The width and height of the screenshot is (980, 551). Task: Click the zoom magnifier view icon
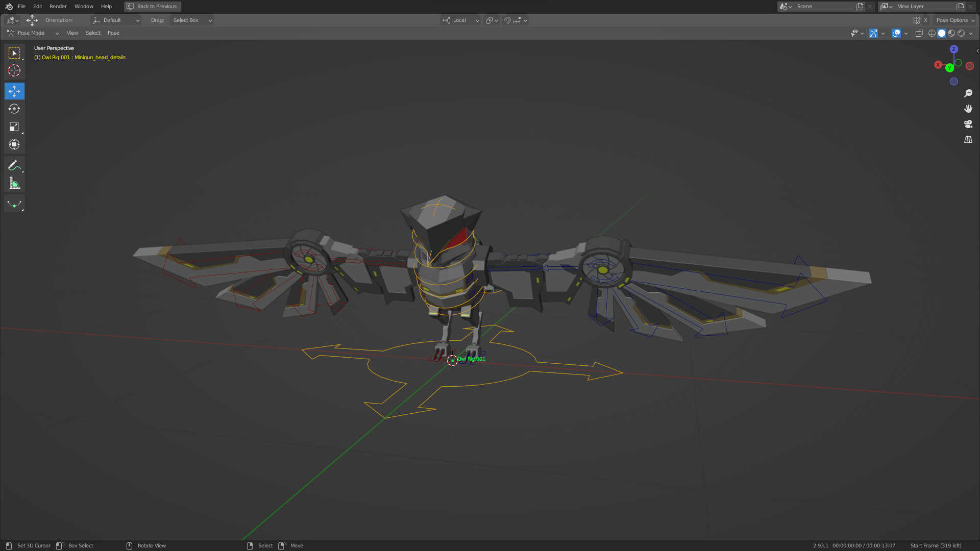tap(968, 93)
